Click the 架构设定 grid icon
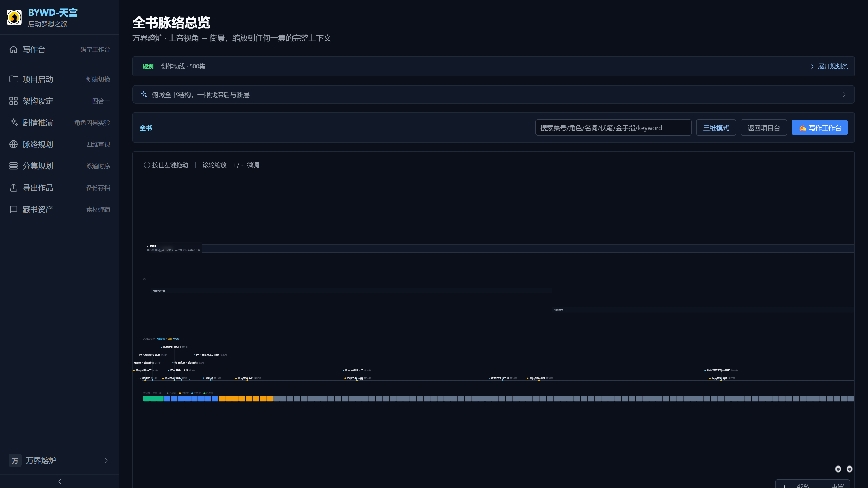The image size is (868, 488). (x=14, y=101)
